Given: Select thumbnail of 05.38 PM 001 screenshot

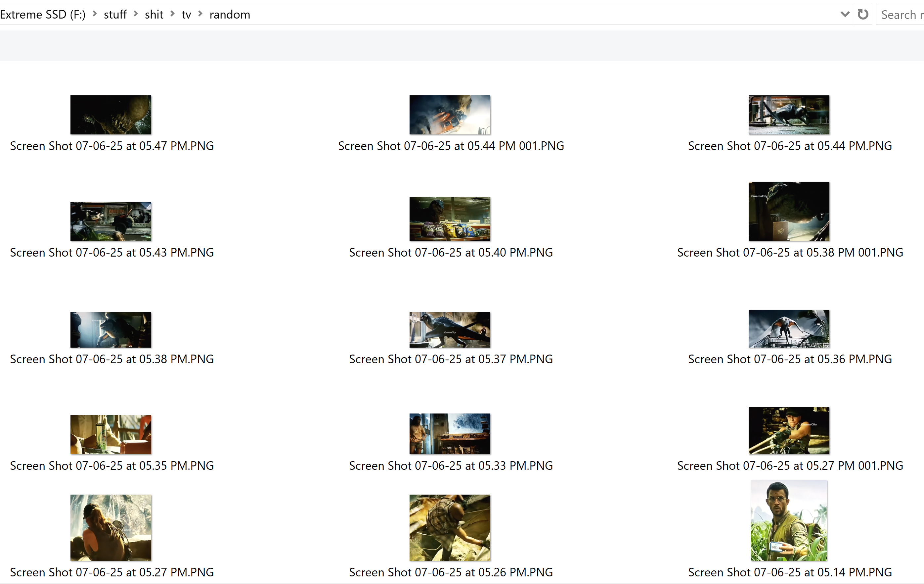Looking at the screenshot, I should (x=789, y=211).
